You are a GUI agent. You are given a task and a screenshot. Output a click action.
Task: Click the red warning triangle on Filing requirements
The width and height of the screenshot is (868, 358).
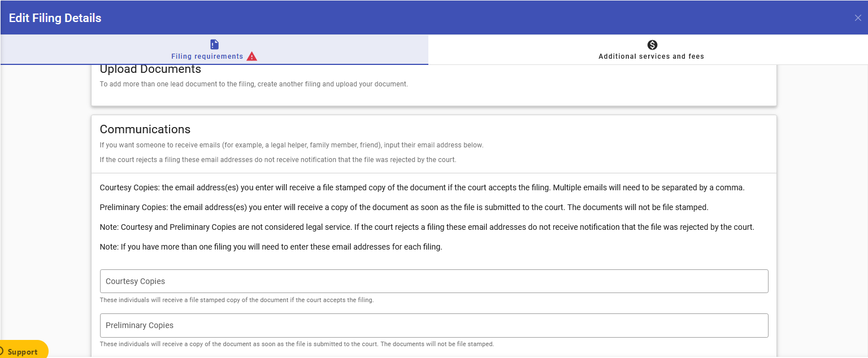[x=252, y=55]
